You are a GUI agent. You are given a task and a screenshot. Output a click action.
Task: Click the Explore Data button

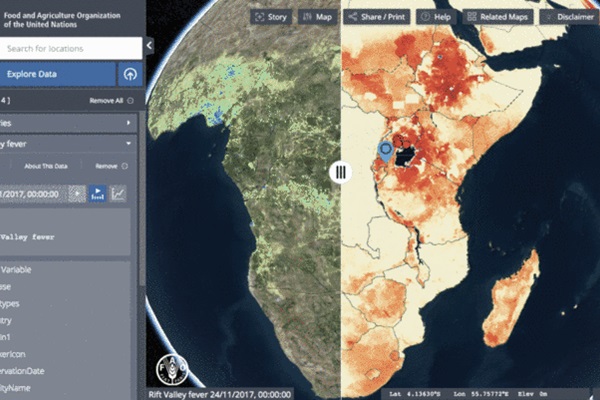tap(58, 74)
